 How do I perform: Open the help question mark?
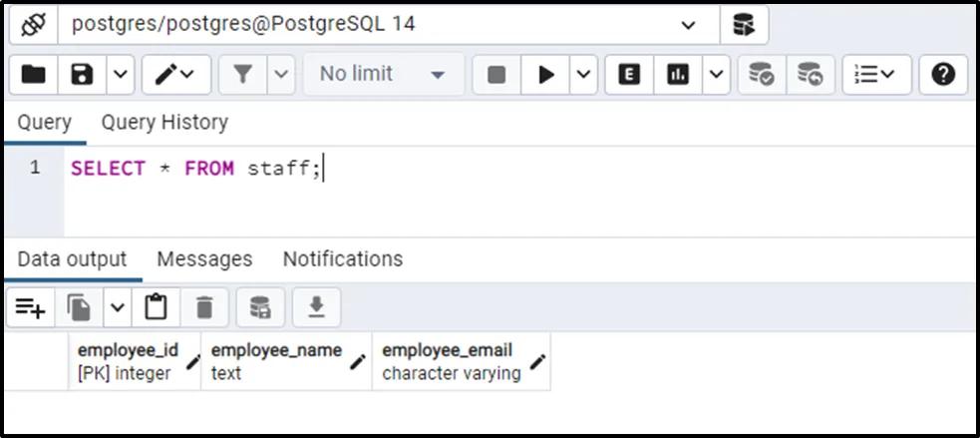(x=943, y=74)
